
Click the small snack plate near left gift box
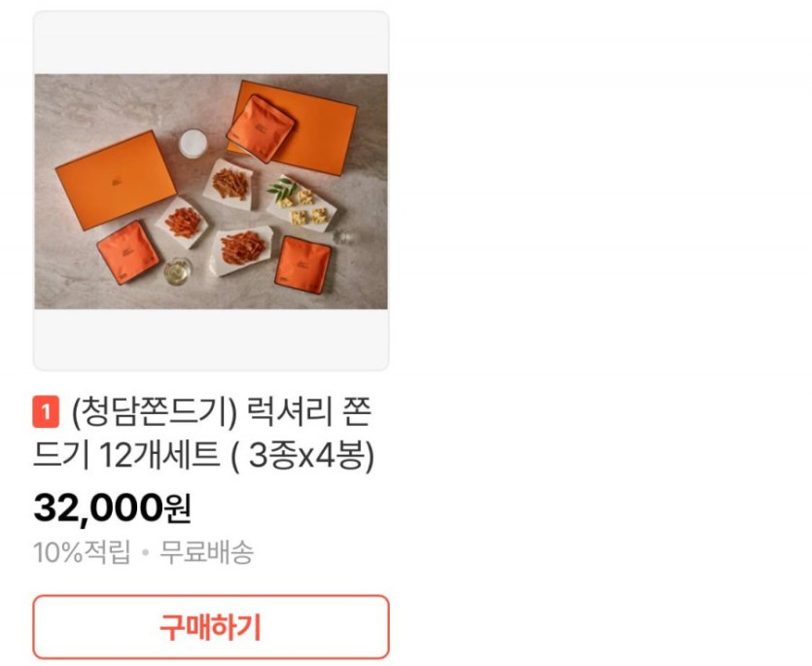pos(182,223)
